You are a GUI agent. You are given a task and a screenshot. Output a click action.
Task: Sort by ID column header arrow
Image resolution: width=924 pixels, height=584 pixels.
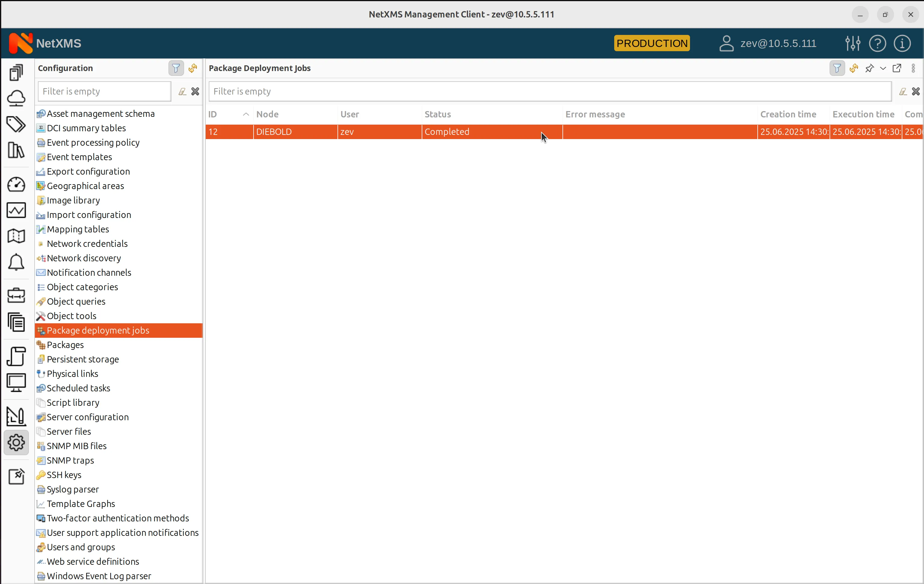(246, 114)
